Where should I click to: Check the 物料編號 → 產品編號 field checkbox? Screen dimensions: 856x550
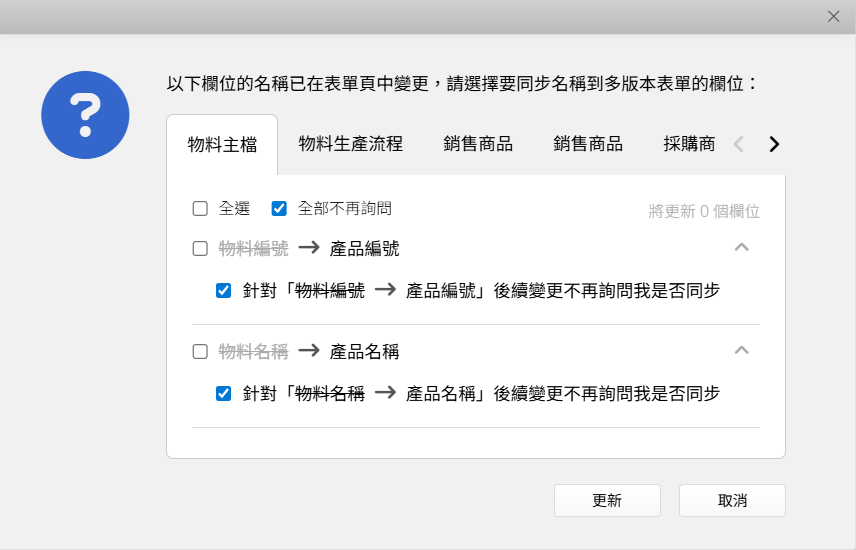[200, 249]
